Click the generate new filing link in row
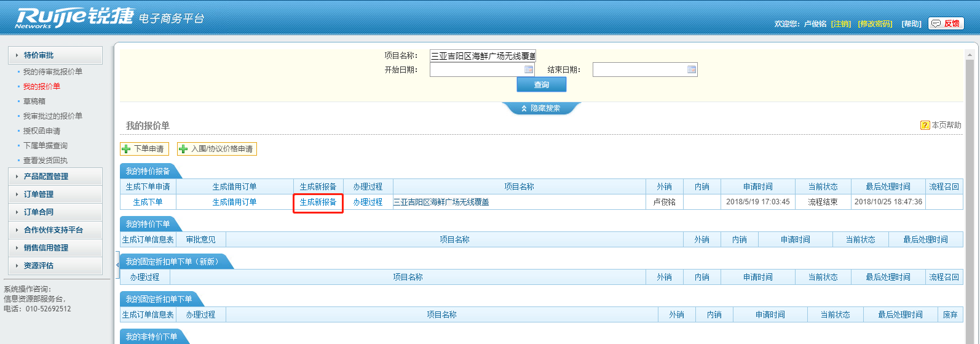980x344 pixels. tap(318, 202)
